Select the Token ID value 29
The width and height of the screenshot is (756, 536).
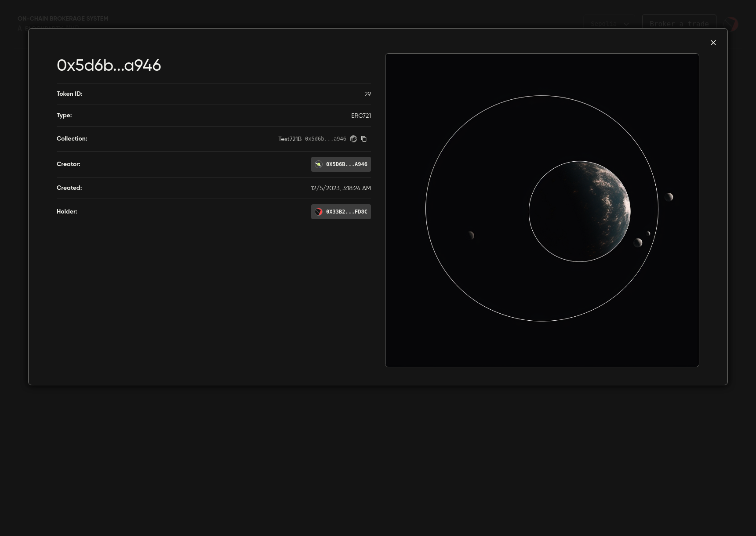(367, 94)
